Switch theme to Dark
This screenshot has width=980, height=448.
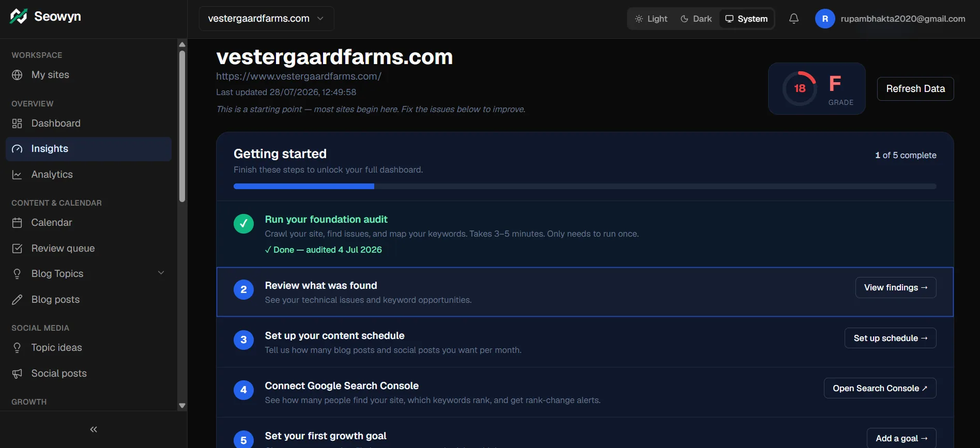(x=696, y=19)
